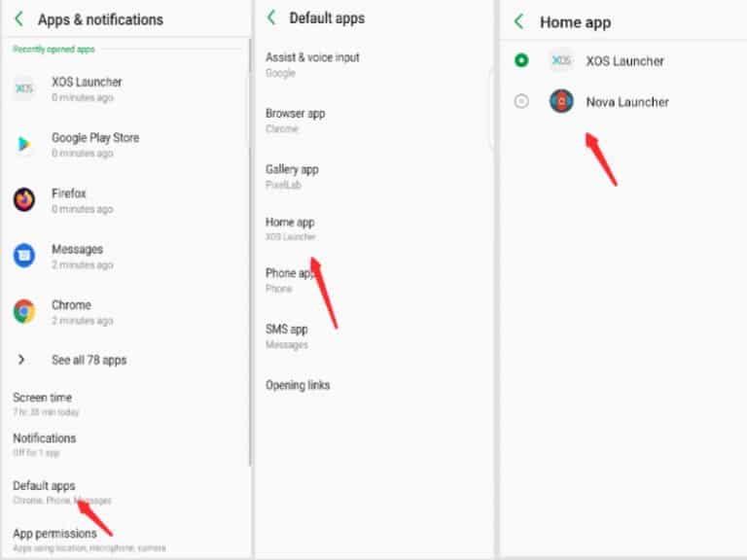Viewport: 747px width, 560px height.
Task: Click XOS Launcher text in recent apps
Action: tap(87, 82)
